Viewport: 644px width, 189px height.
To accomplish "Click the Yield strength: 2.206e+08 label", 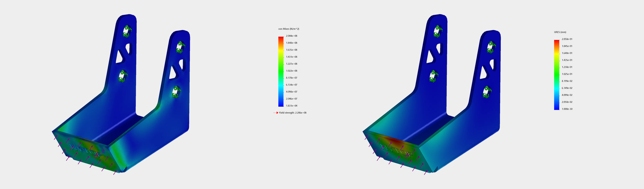I will click(293, 113).
